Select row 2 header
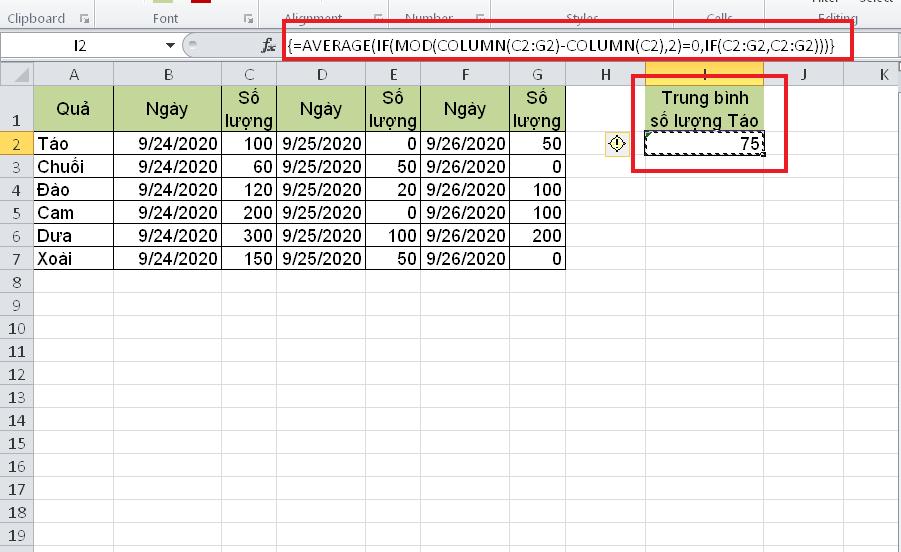The width and height of the screenshot is (901, 552). click(x=17, y=144)
